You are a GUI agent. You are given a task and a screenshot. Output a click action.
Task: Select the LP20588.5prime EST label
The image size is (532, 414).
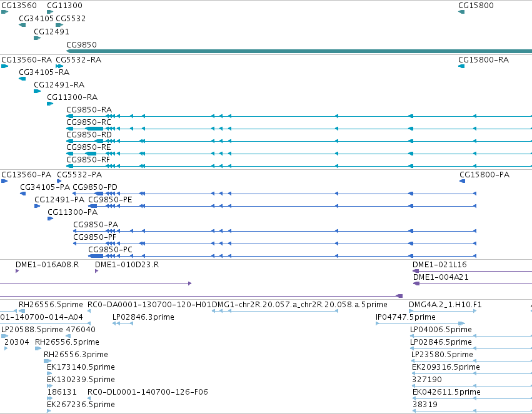click(x=32, y=330)
